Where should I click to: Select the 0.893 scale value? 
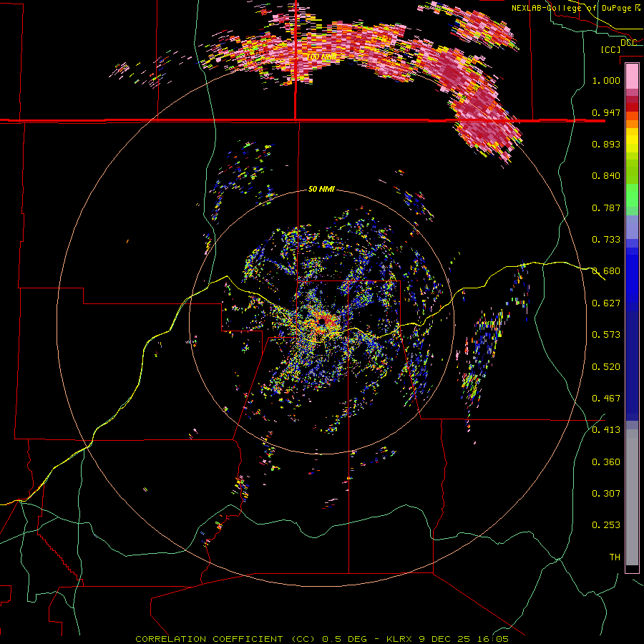point(606,144)
